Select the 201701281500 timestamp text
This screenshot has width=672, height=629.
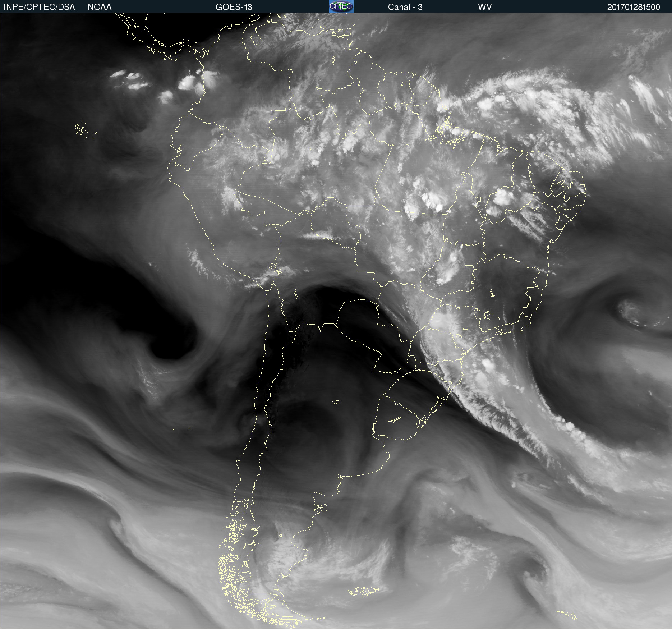[634, 7]
